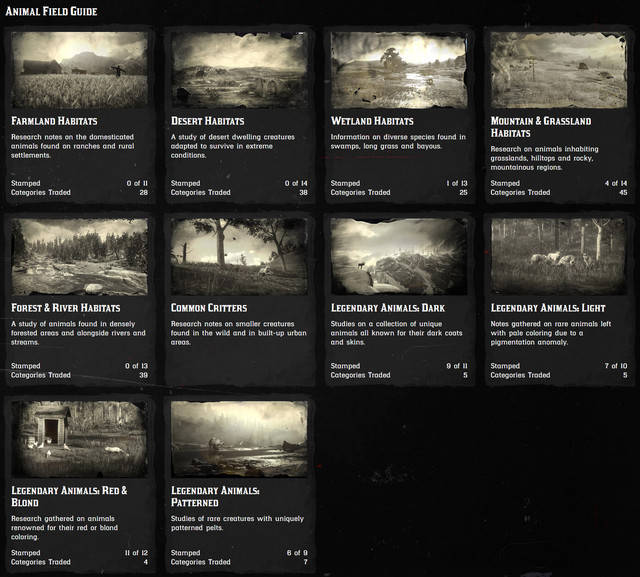640x577 pixels.
Task: Click '7 of 10' stamped count in Light
Action: pyautogui.click(x=616, y=366)
